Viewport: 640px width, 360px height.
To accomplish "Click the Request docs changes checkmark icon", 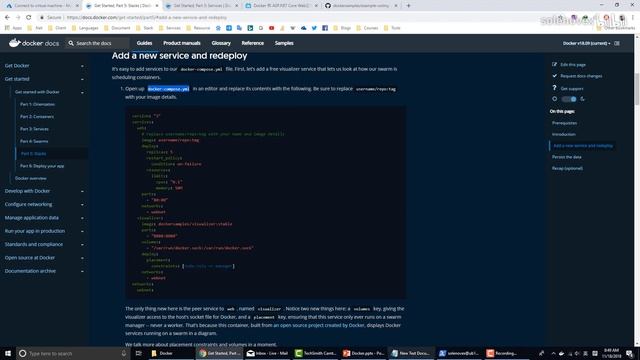I will pyautogui.click(x=554, y=76).
